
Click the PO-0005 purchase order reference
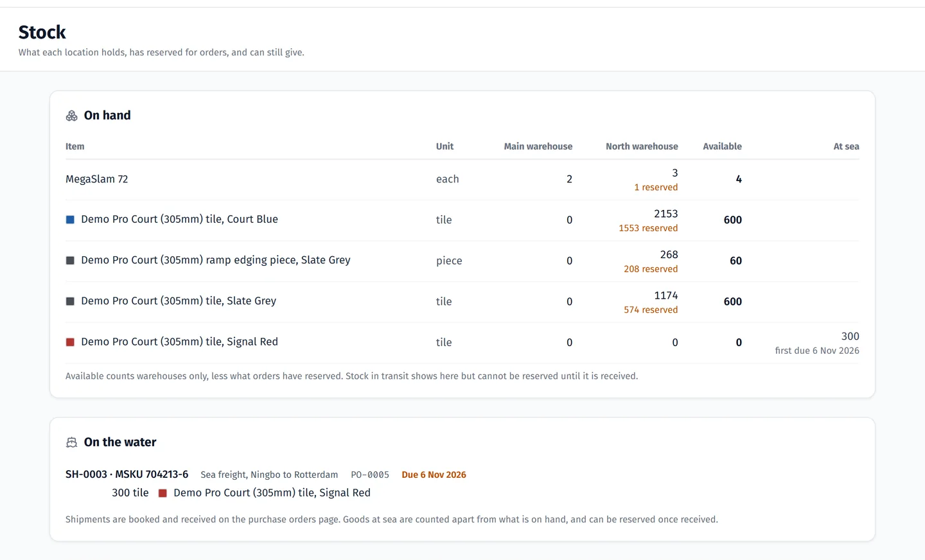370,475
